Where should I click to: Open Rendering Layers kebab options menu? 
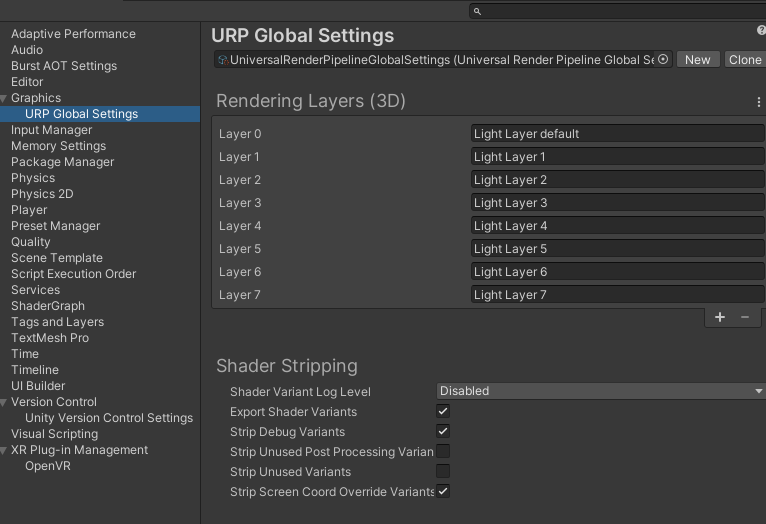pos(758,102)
